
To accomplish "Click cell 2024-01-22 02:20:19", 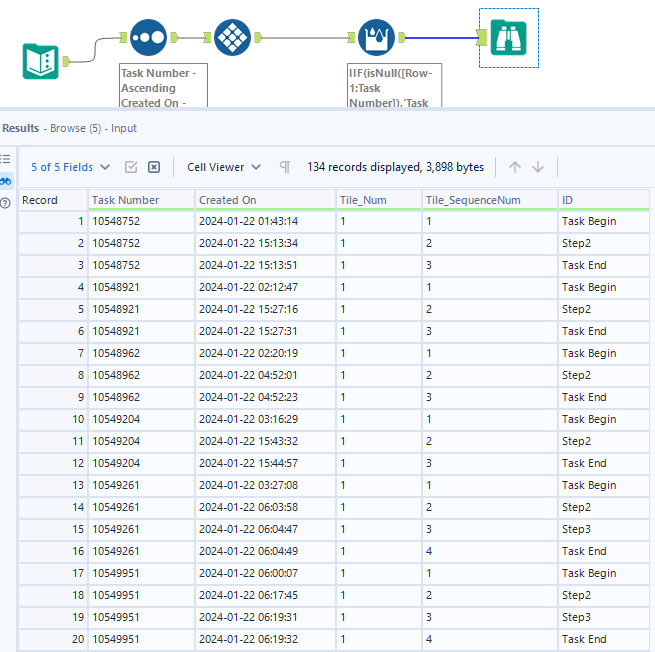I will 265,353.
